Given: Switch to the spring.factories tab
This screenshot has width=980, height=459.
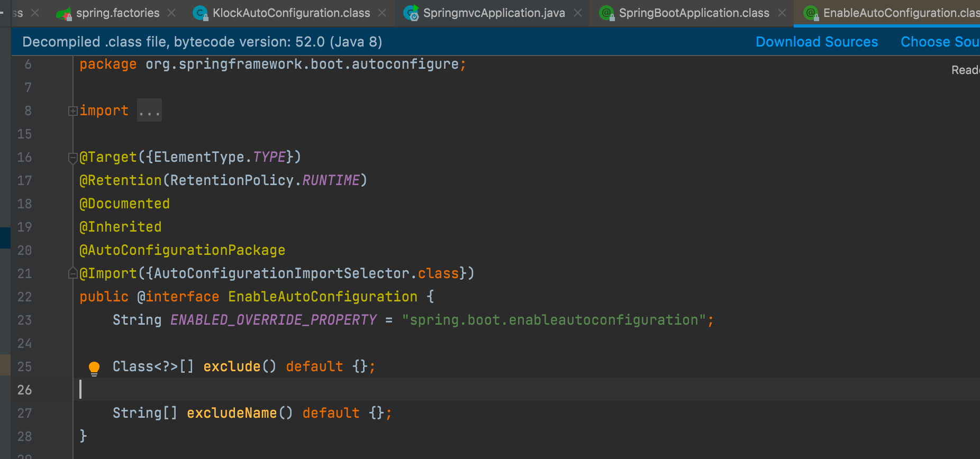Looking at the screenshot, I should [117, 13].
